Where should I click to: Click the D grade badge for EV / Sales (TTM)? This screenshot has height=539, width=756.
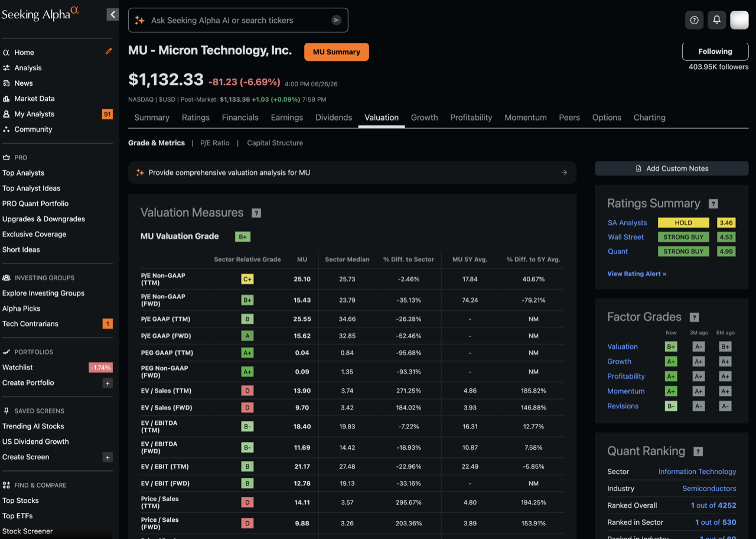pos(247,391)
